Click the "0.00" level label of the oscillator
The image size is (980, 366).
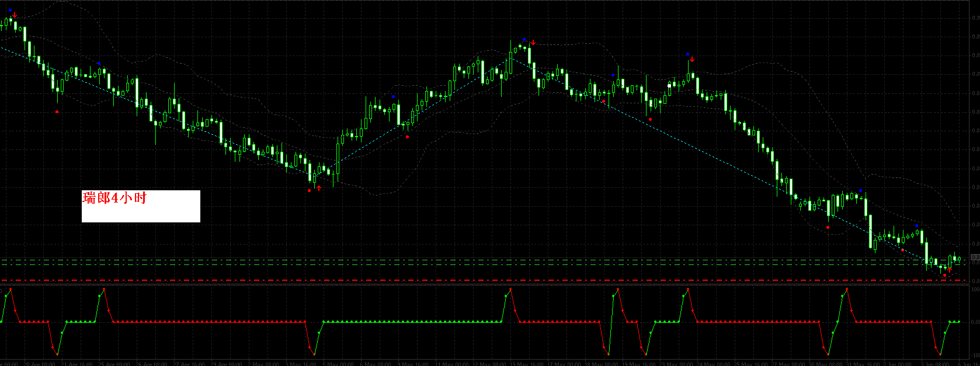pos(975,322)
